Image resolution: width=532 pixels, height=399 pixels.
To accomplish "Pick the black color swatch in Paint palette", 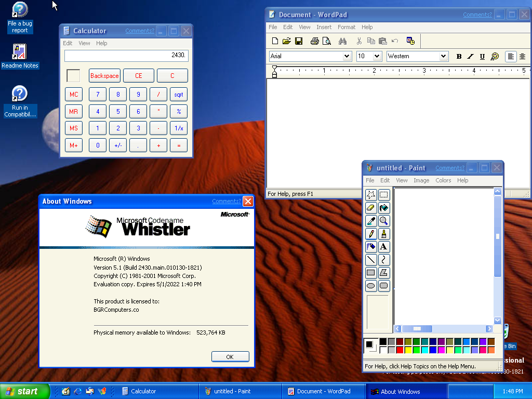I will (383, 341).
